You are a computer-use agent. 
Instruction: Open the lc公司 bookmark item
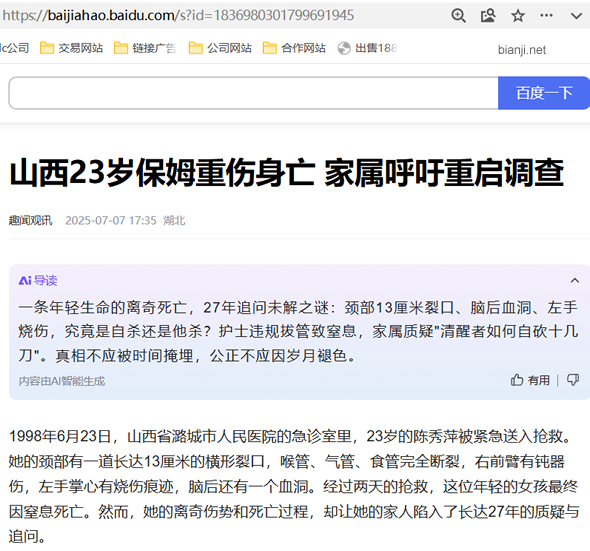coord(14,48)
